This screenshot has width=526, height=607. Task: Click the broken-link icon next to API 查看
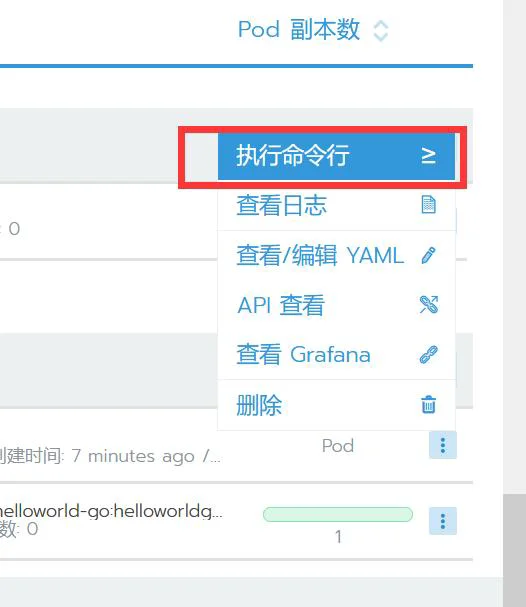(x=429, y=305)
